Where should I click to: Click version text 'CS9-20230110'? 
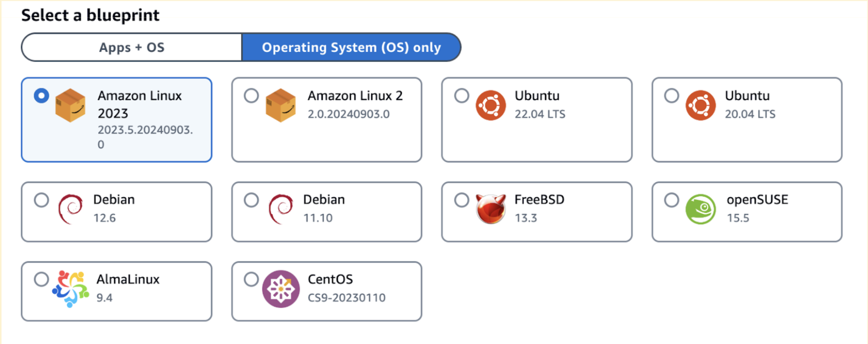click(x=346, y=298)
